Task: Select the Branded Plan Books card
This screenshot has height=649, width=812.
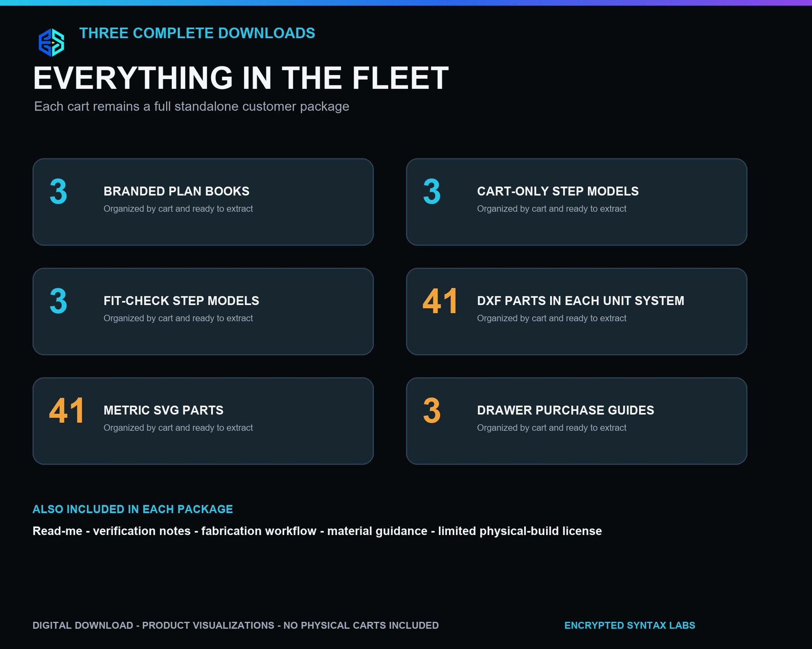Action: click(x=203, y=202)
